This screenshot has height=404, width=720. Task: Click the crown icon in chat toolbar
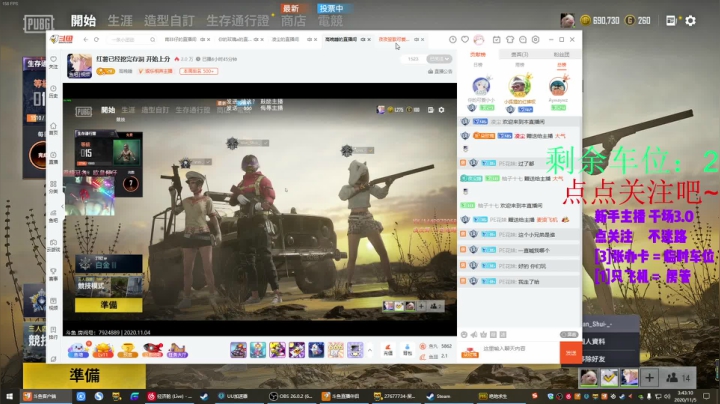[483, 335]
